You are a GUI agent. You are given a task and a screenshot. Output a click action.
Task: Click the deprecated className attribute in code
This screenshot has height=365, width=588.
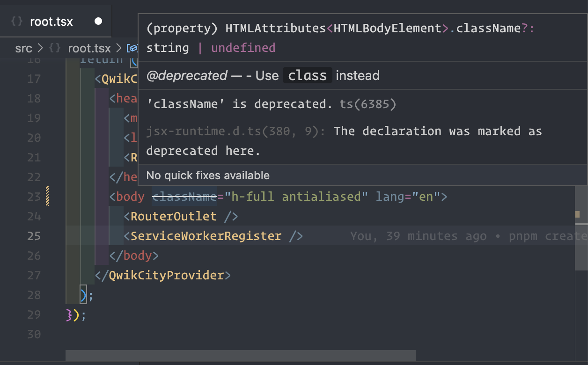click(184, 197)
